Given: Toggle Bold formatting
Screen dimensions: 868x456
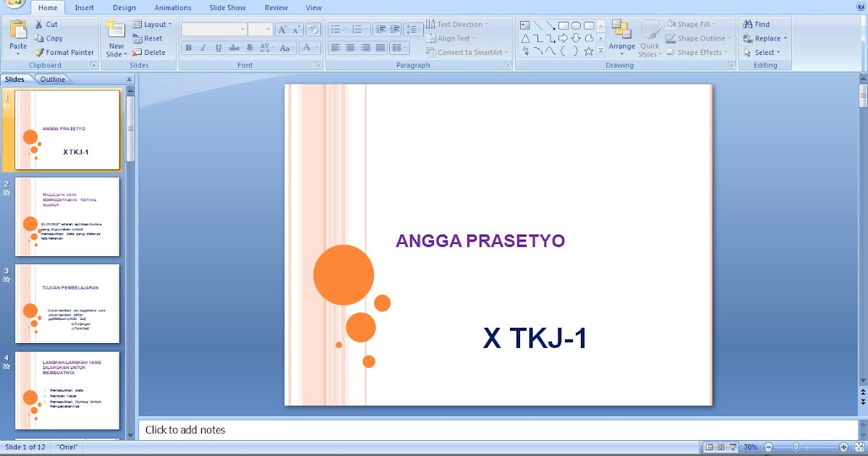Looking at the screenshot, I should click(188, 48).
